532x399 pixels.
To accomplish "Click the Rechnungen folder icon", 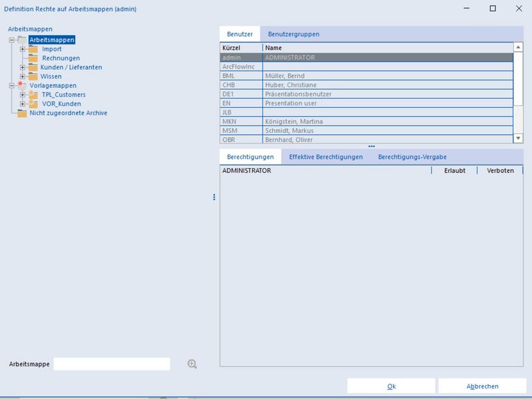I will tap(33, 59).
